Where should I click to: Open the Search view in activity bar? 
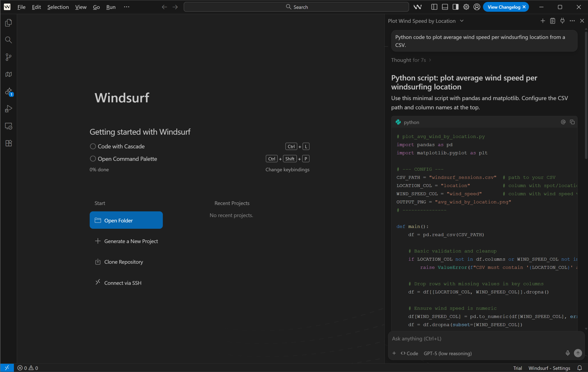pos(9,40)
